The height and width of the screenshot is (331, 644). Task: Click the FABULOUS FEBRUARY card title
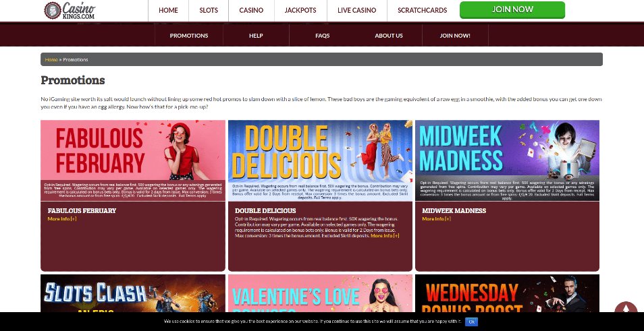tap(82, 210)
